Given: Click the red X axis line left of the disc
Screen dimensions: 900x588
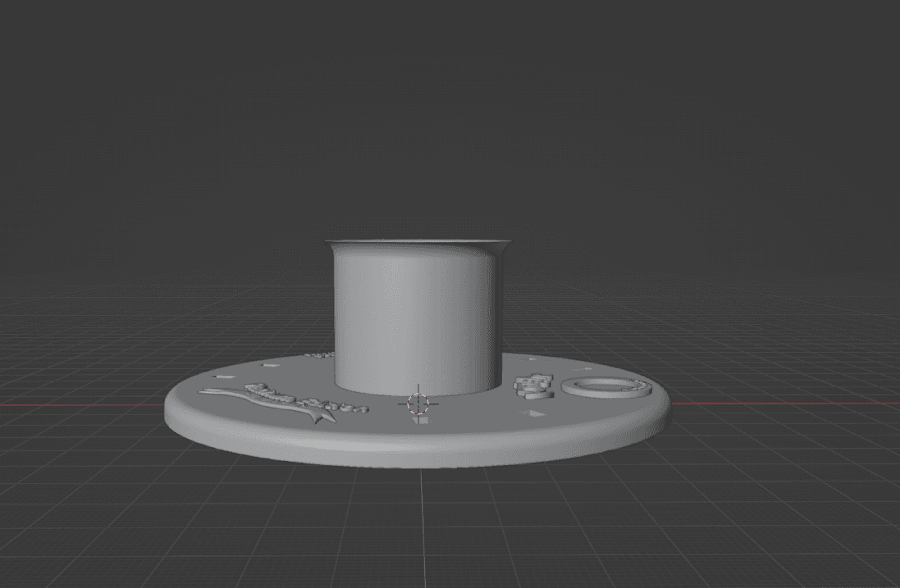Looking at the screenshot, I should point(81,405).
